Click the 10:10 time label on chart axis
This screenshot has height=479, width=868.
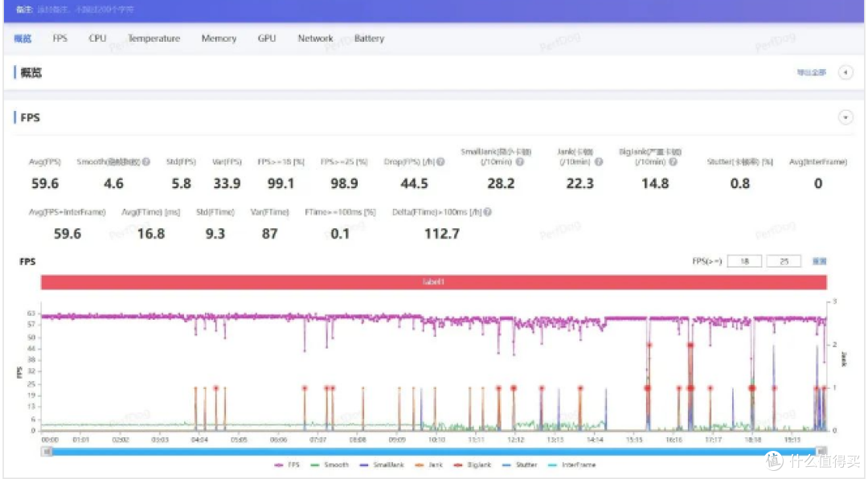[x=436, y=440]
